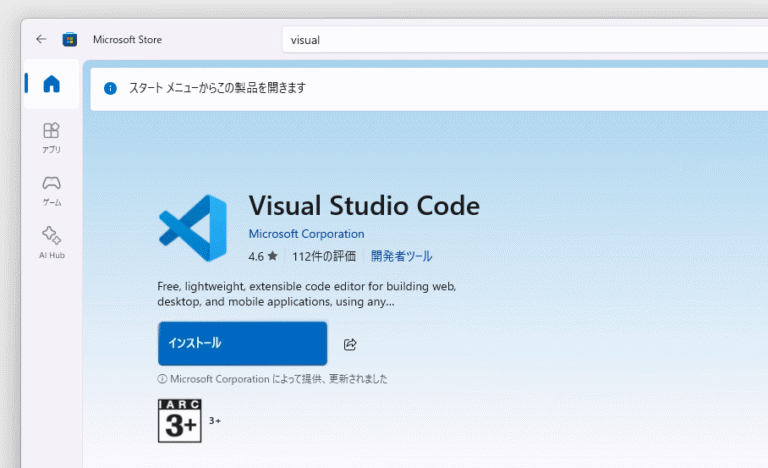
Task: Click the Visual Studio Code logo
Action: [x=192, y=229]
